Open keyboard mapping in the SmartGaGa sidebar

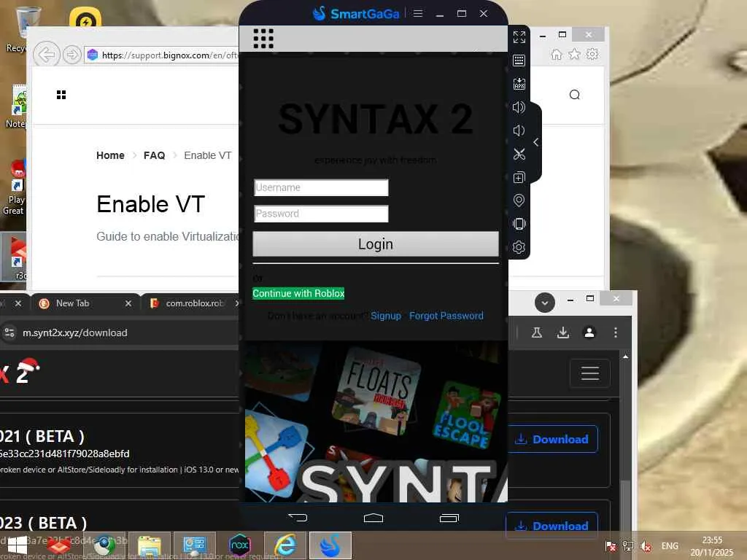[519, 60]
